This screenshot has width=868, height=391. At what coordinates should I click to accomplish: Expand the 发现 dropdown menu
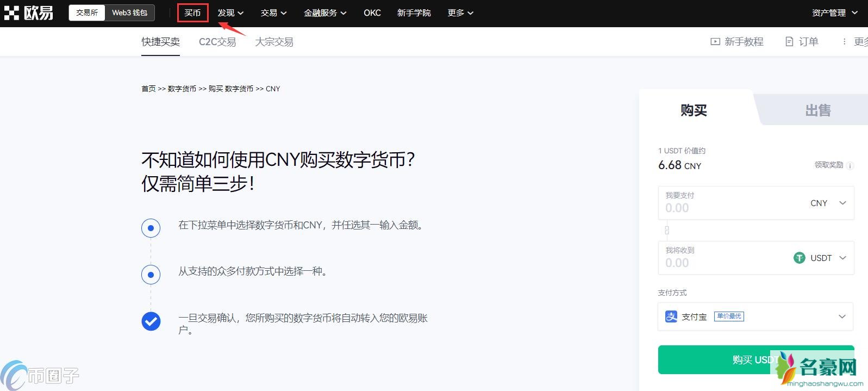coord(230,13)
